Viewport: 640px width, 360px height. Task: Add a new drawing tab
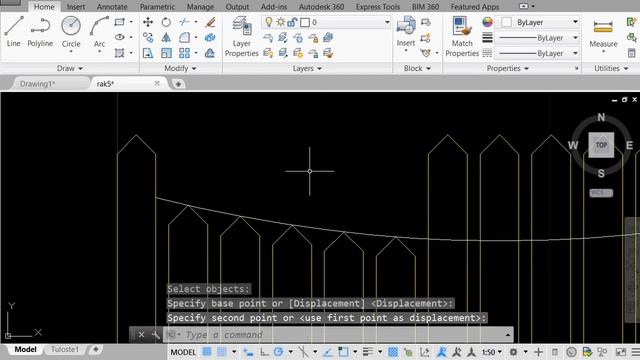point(178,84)
